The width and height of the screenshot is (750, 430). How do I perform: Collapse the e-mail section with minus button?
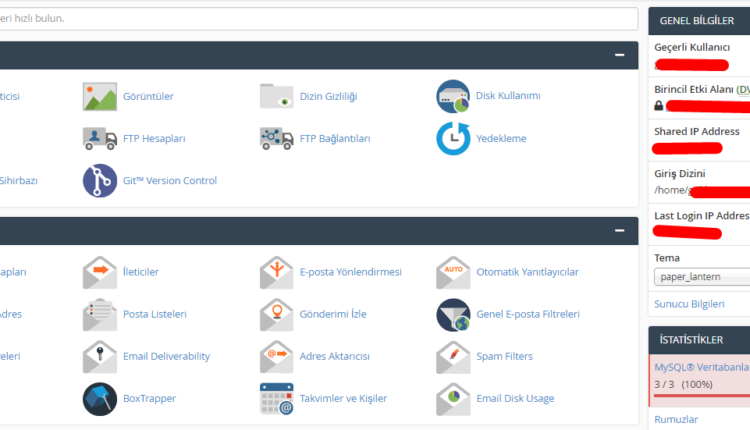[x=619, y=231]
